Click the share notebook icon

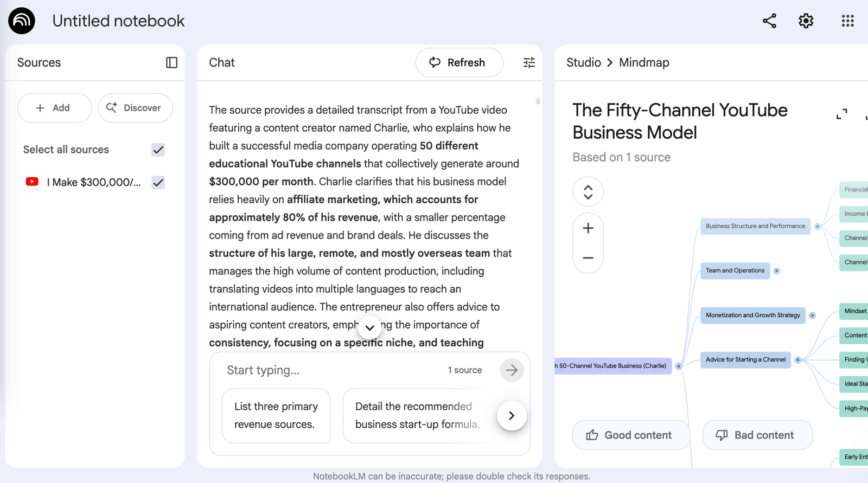pyautogui.click(x=769, y=21)
